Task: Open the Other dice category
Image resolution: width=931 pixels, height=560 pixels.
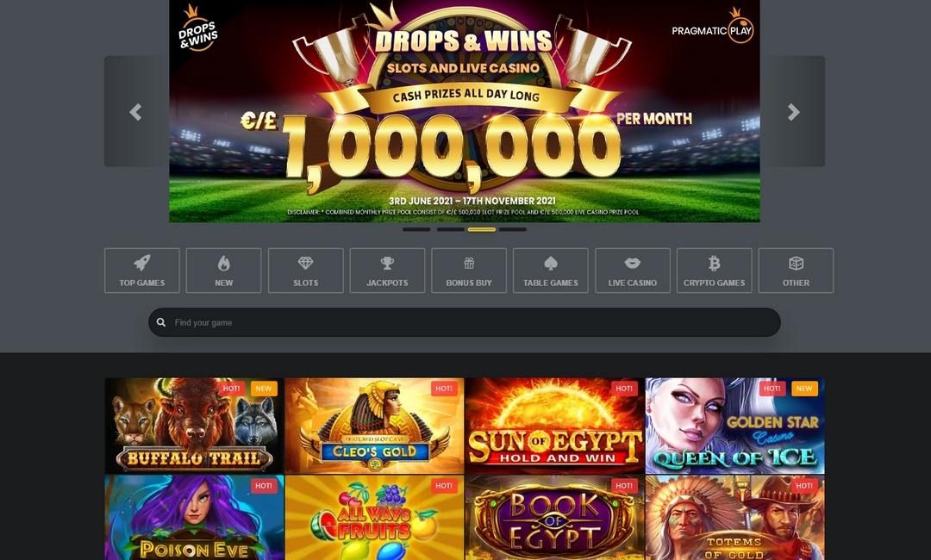Action: 796,271
